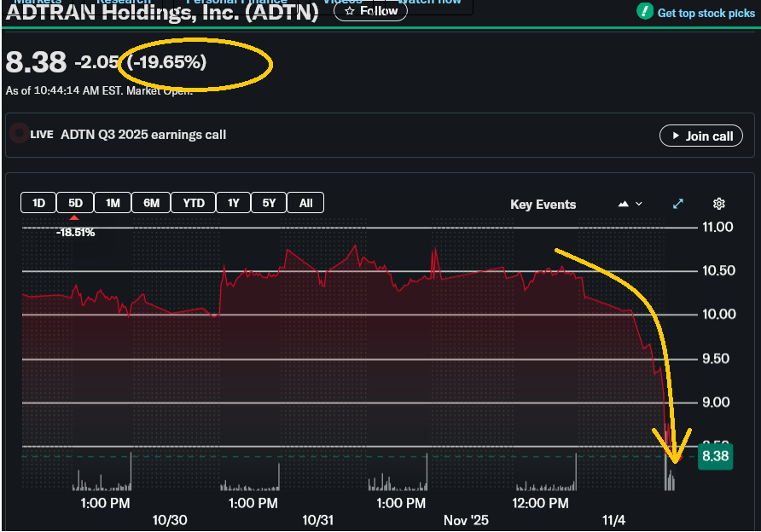Viewport: 761px width, 532px height.
Task: Click the red LIVE broadcast icon
Action: point(19,135)
